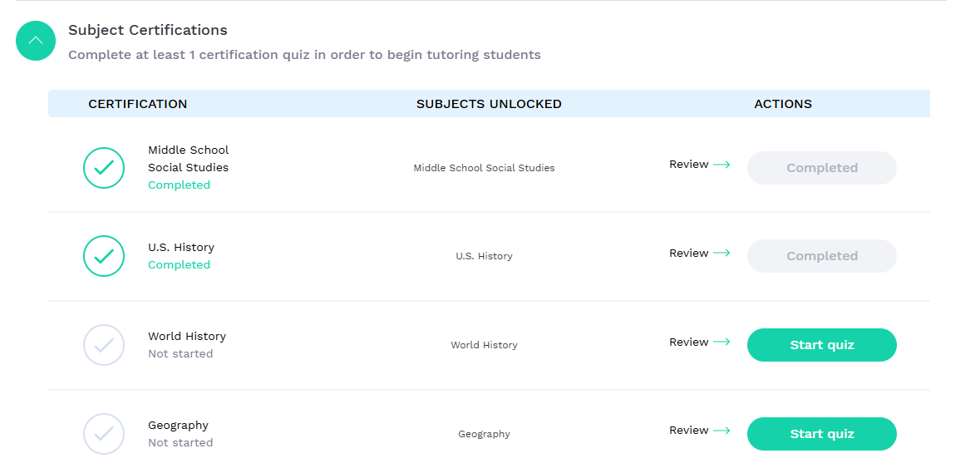Click the Completed button for U.S. History

821,256
